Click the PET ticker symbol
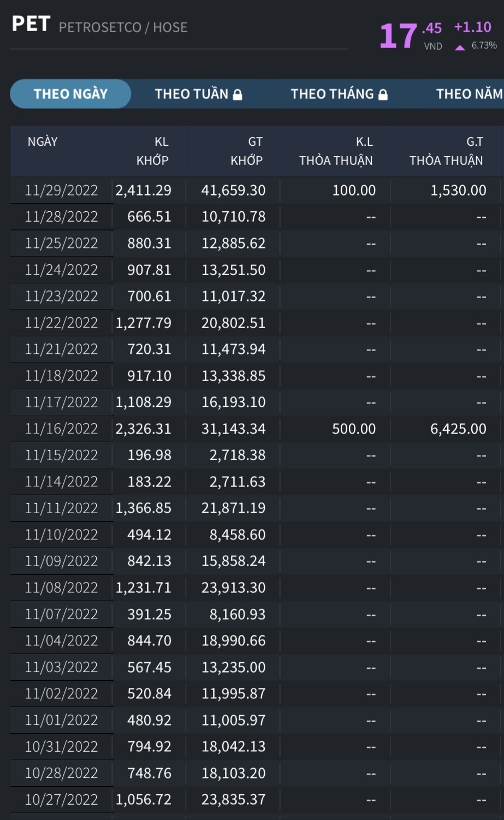The image size is (504, 820). [x=31, y=25]
